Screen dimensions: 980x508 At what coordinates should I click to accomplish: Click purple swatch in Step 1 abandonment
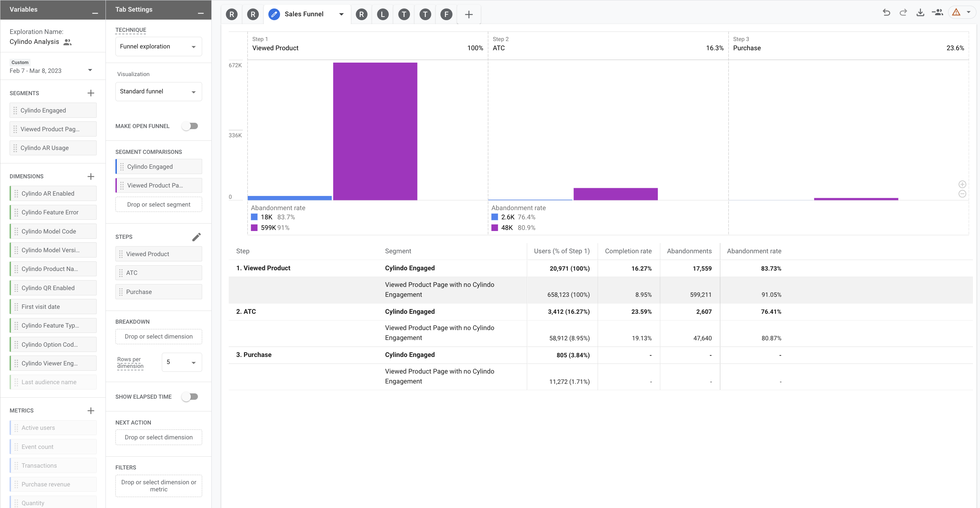coord(254,228)
